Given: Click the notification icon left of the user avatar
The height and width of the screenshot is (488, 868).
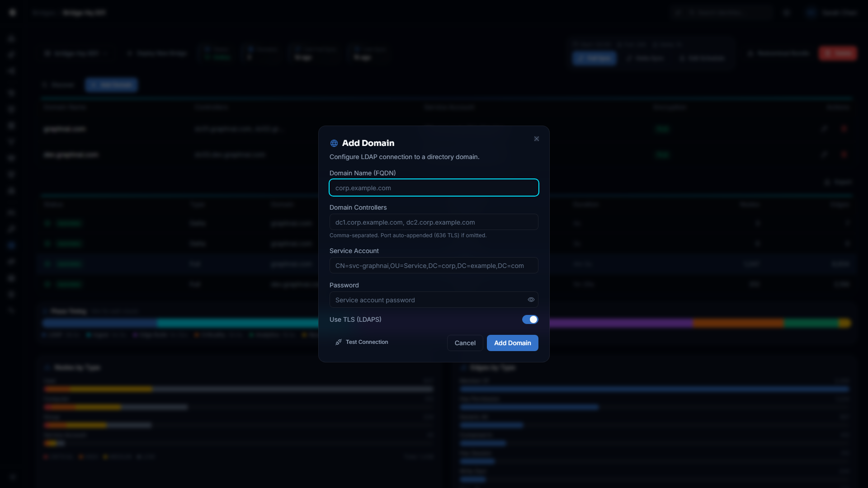Looking at the screenshot, I should [x=787, y=12].
